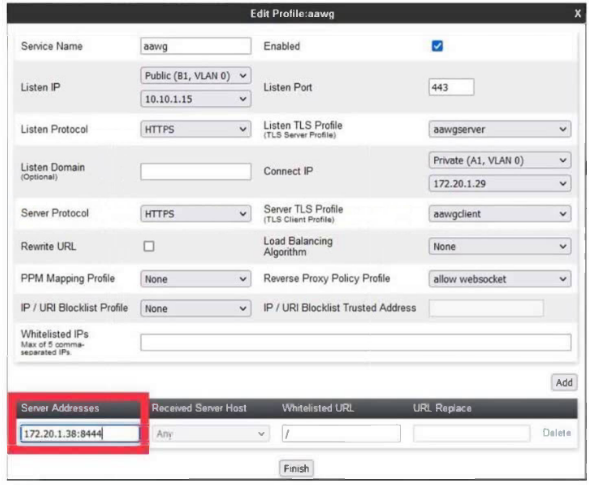Click the Listen Port field showing 443
The height and width of the screenshot is (485, 589).
[x=451, y=87]
